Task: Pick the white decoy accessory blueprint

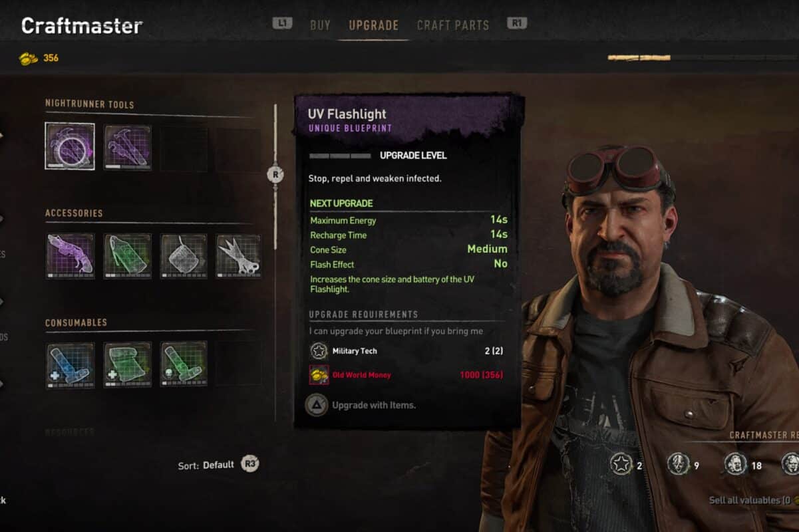Action: (x=184, y=255)
